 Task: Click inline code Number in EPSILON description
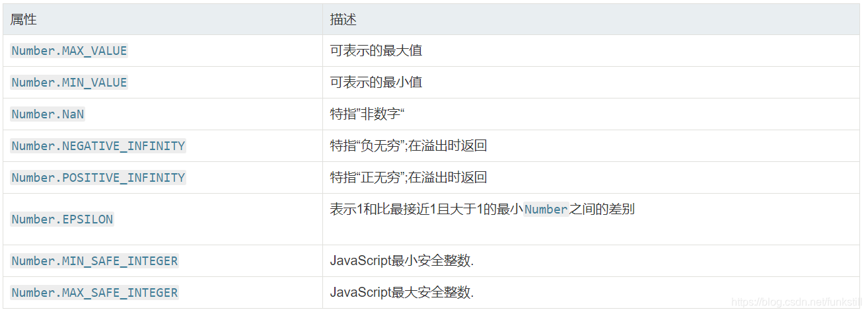[546, 210]
